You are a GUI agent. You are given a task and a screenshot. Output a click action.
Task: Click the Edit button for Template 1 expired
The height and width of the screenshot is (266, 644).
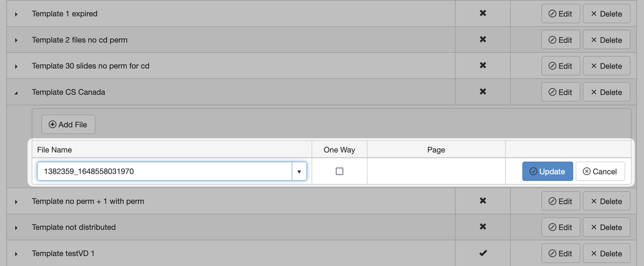[560, 14]
